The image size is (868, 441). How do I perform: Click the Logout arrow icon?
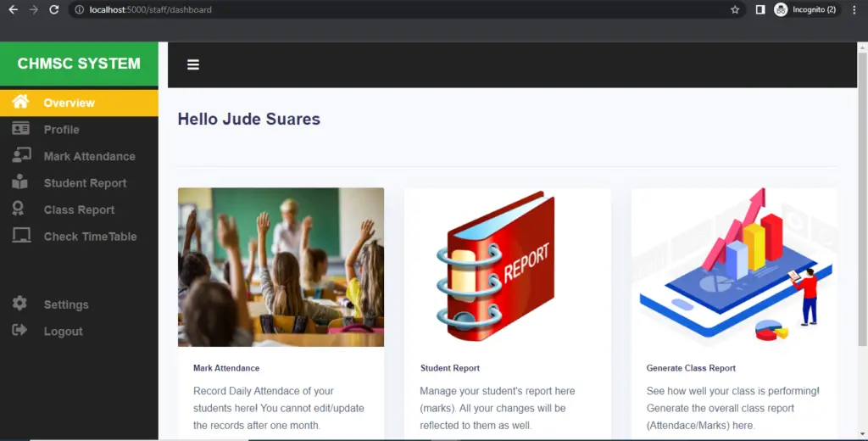click(x=19, y=330)
